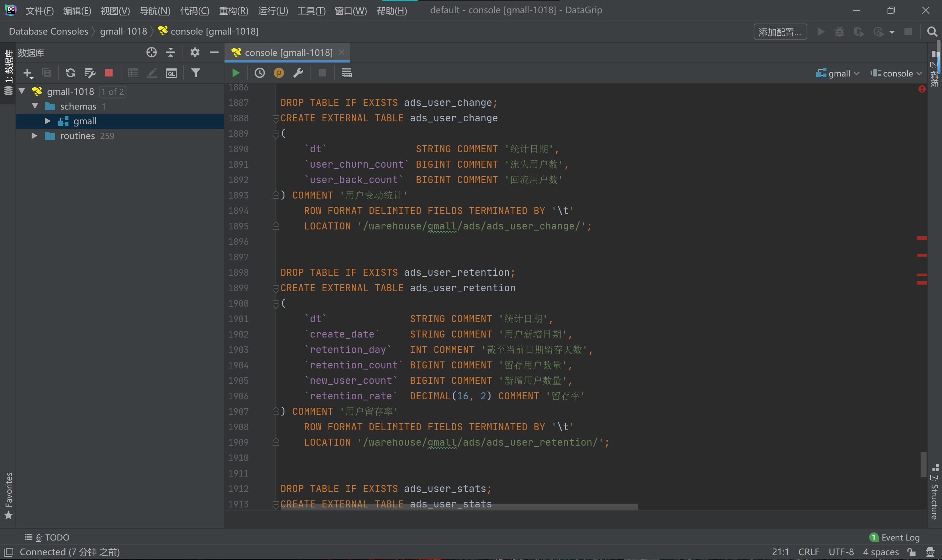
Task: Open the gmall schema dropdown in the console toolbar
Action: click(838, 73)
